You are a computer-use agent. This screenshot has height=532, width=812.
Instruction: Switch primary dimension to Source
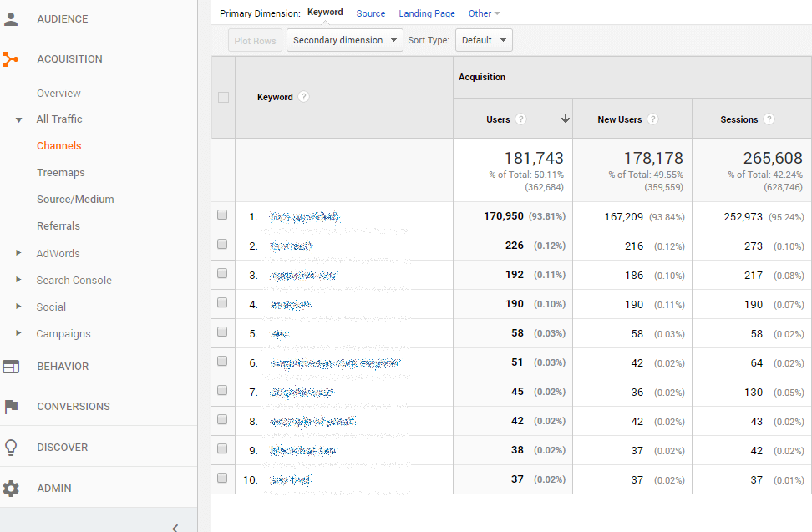tap(371, 13)
